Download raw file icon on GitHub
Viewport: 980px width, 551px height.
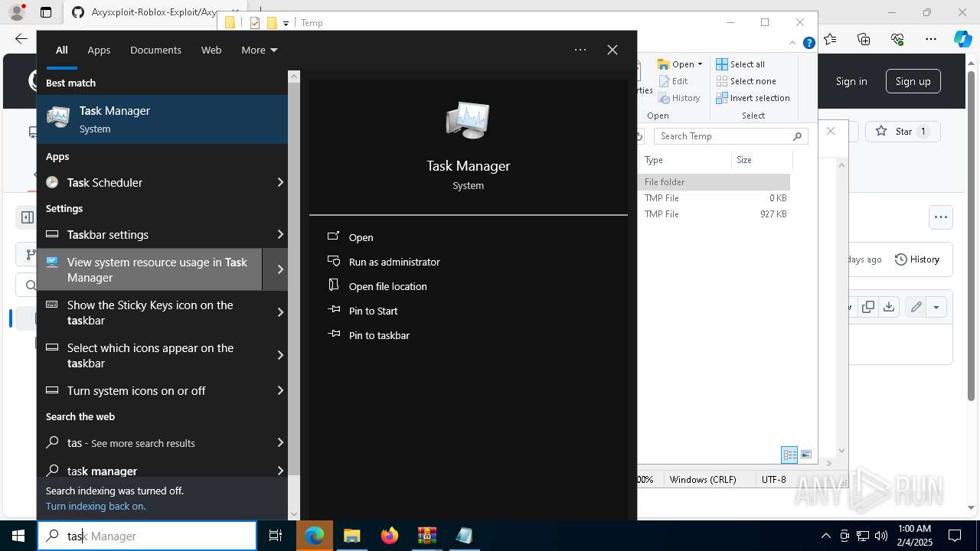pos(888,307)
